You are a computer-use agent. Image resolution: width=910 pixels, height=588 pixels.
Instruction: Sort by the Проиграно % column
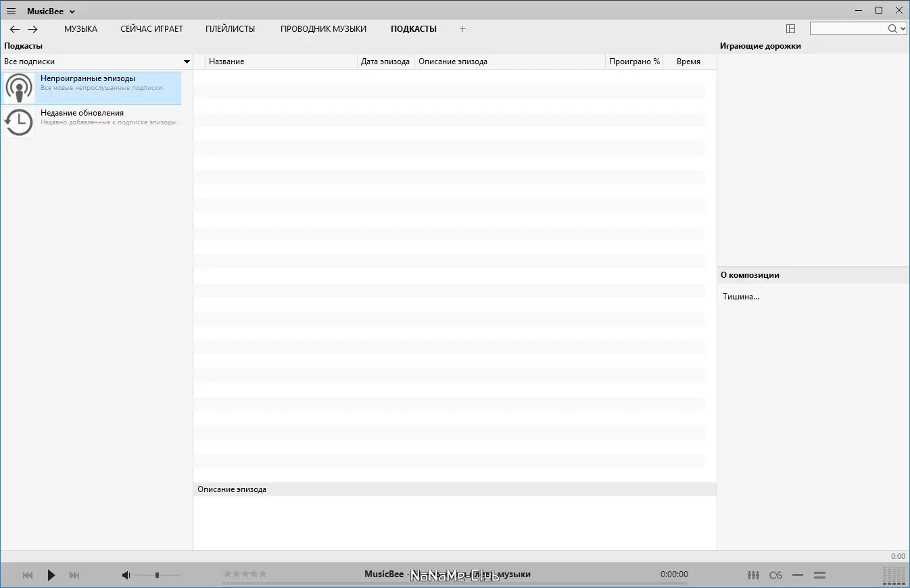tap(634, 62)
